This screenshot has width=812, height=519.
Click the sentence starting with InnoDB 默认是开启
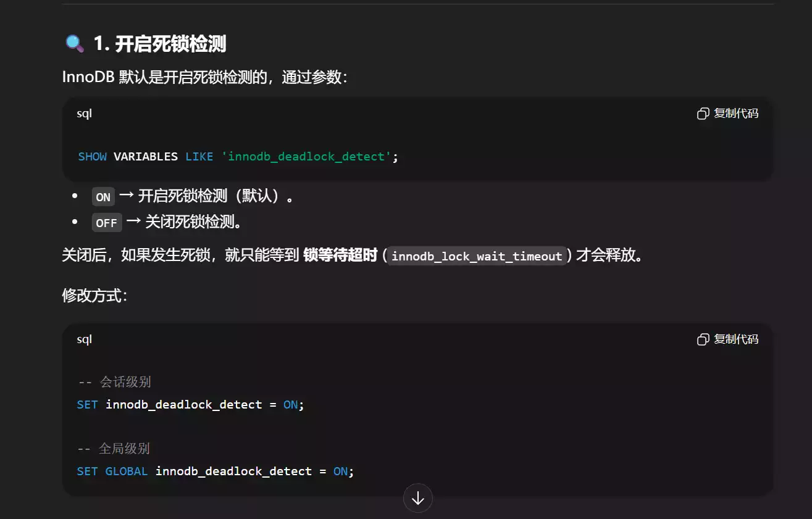pos(205,77)
